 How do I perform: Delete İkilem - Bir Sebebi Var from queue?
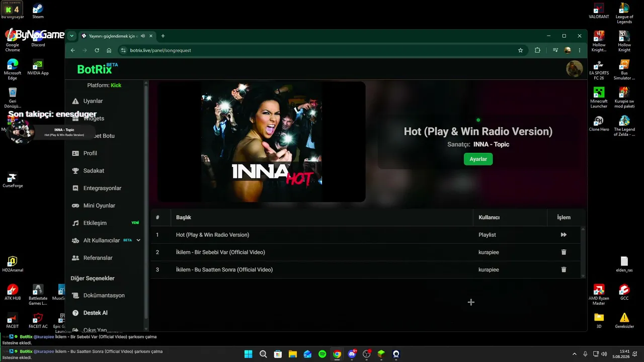point(563,252)
